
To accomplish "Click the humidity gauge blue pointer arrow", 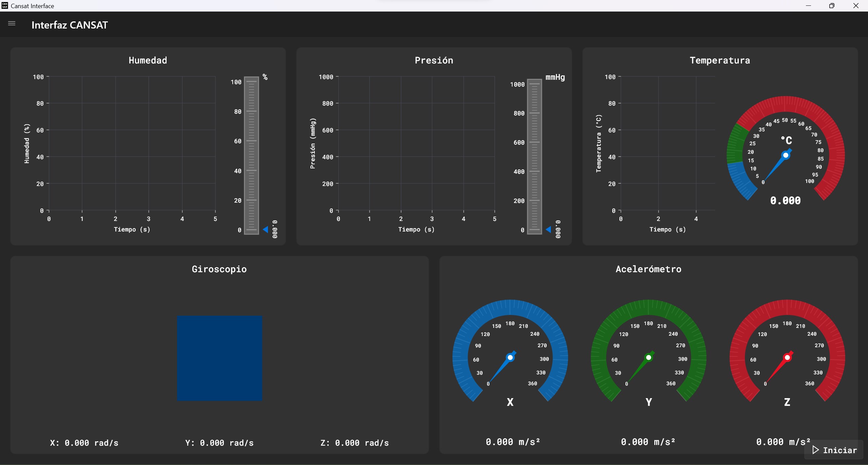I will pyautogui.click(x=265, y=230).
